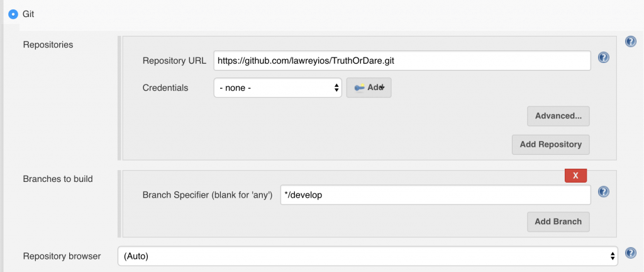Viewport: 644px width, 272px height.
Task: Click the Repository browser label
Action: click(x=62, y=256)
